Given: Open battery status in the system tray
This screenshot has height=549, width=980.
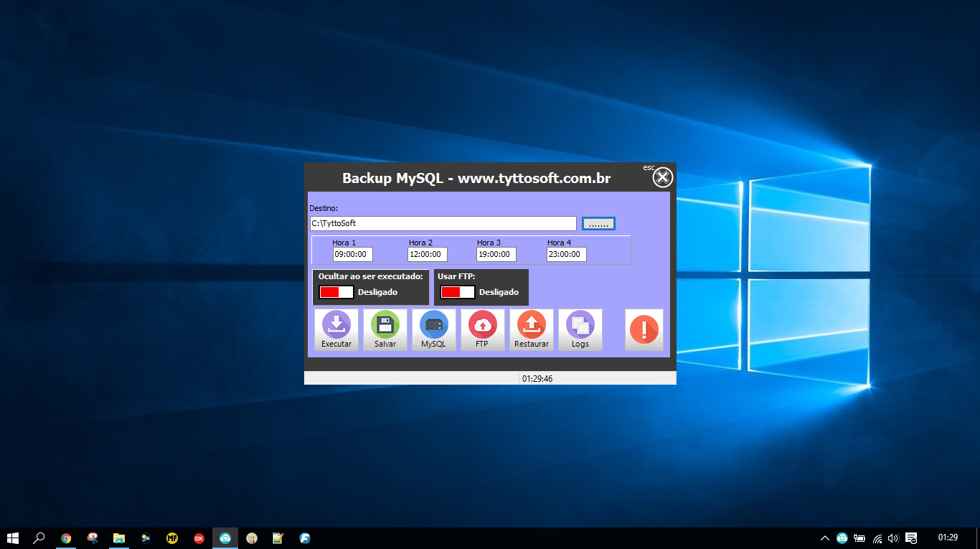Looking at the screenshot, I should (859, 538).
